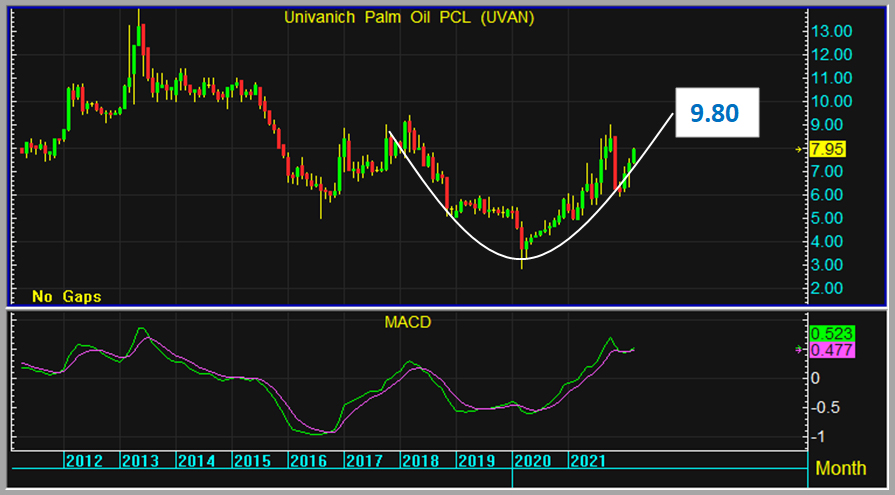Select year 2012 on time axis
Screen dimensions: 895x495
84,461
